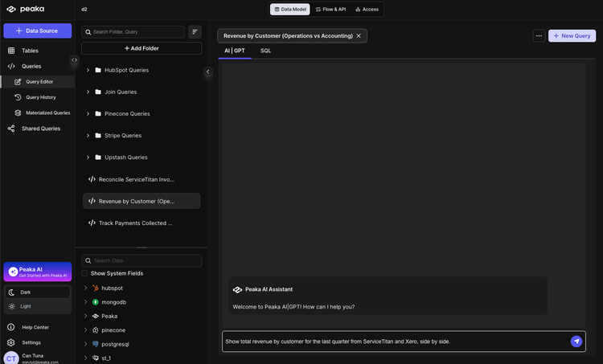This screenshot has height=364, width=603.
Task: Collapse the left sidebar with code arrows icon
Action: 74,60
